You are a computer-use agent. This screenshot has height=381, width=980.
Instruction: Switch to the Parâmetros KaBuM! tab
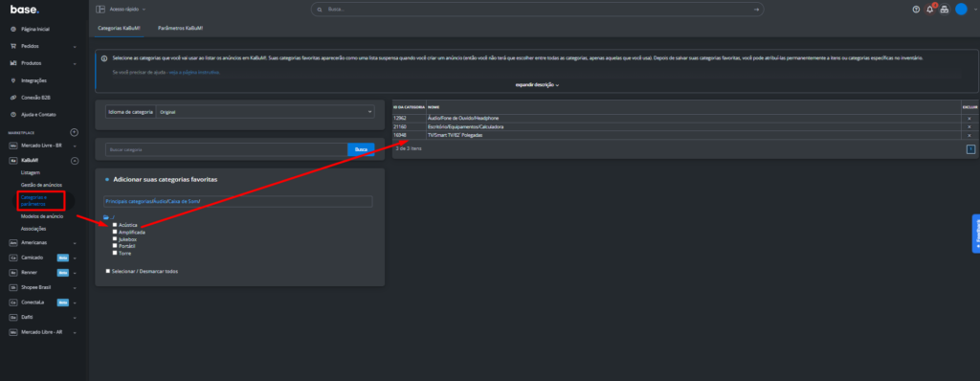point(181,29)
